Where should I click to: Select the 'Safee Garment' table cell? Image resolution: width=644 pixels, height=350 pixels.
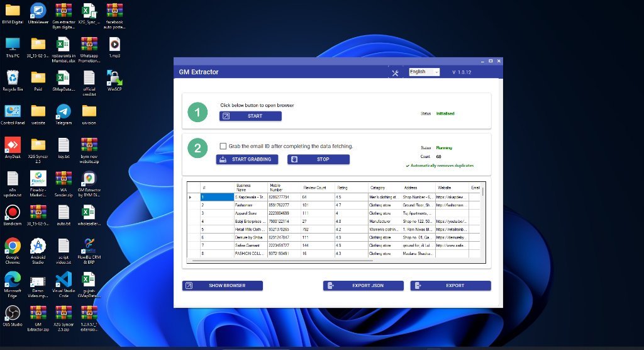pos(250,246)
